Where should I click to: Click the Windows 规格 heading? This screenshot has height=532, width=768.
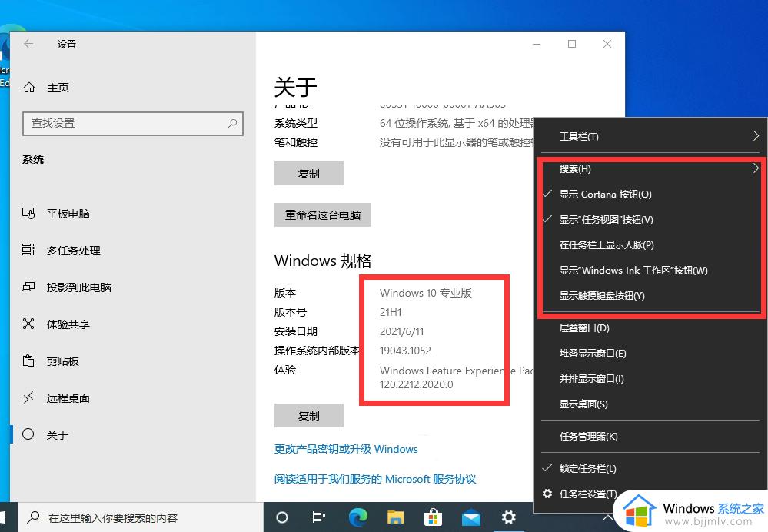coord(323,261)
